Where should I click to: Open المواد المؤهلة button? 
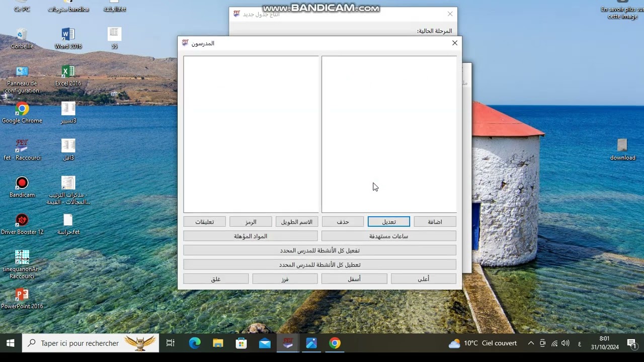(x=251, y=236)
